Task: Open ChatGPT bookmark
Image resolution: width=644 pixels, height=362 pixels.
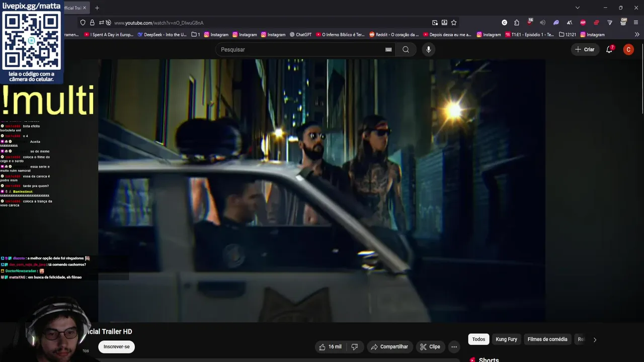Action: (300, 35)
